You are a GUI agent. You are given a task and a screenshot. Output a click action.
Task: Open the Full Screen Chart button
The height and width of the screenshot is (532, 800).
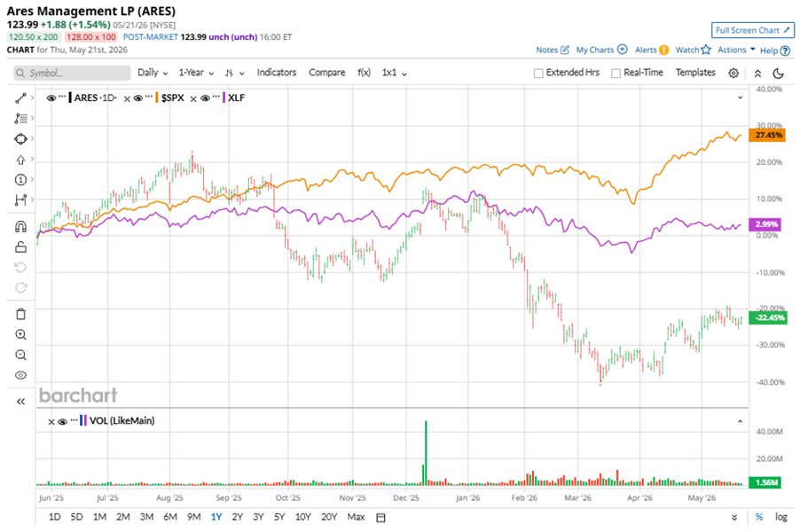pyautogui.click(x=753, y=30)
